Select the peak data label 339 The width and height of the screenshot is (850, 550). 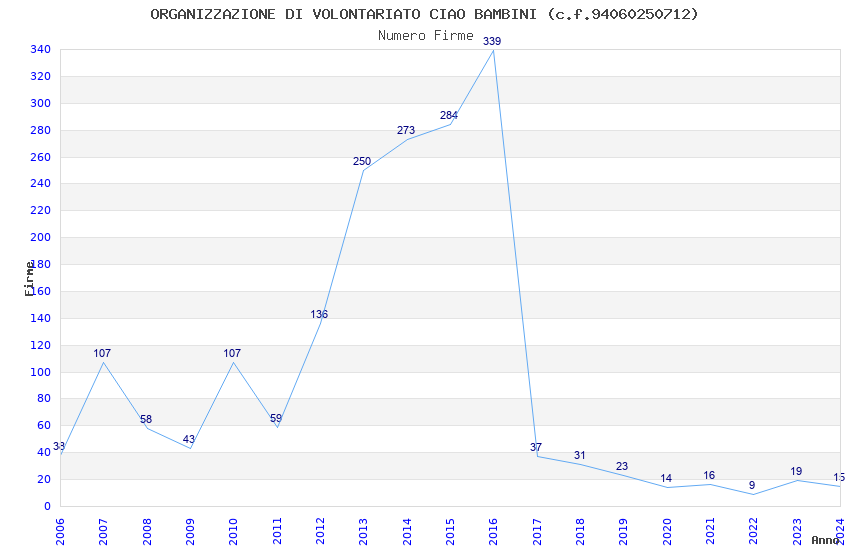(492, 41)
